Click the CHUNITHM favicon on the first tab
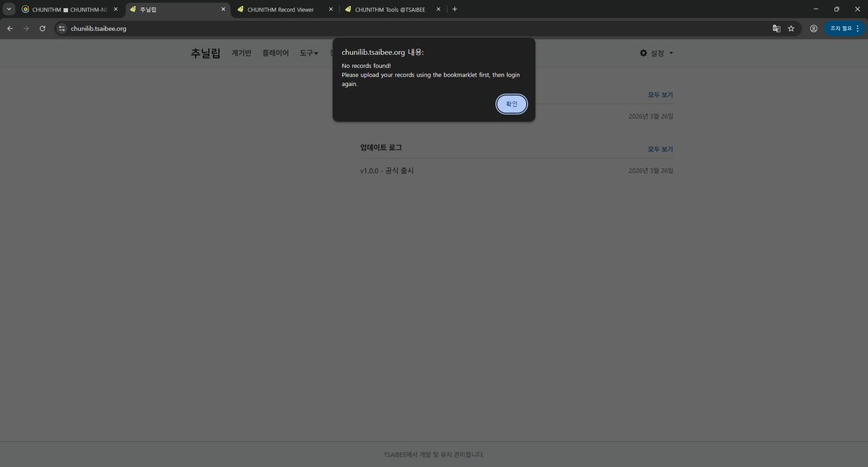The width and height of the screenshot is (868, 467). pyautogui.click(x=24, y=9)
